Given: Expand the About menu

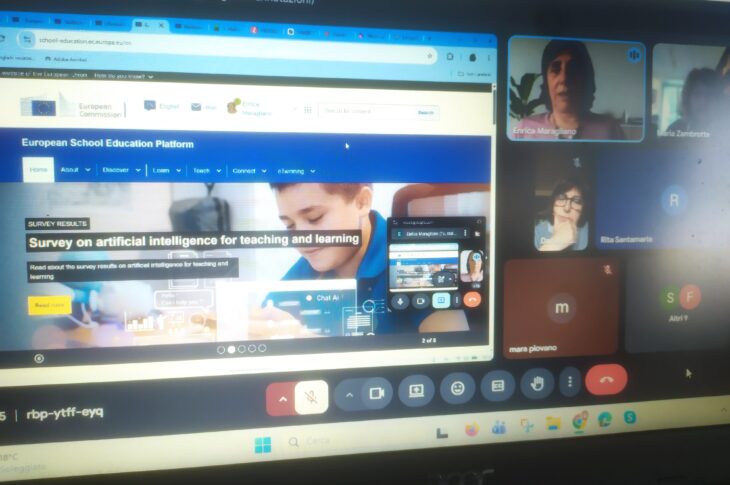Looking at the screenshot, I should 75,170.
